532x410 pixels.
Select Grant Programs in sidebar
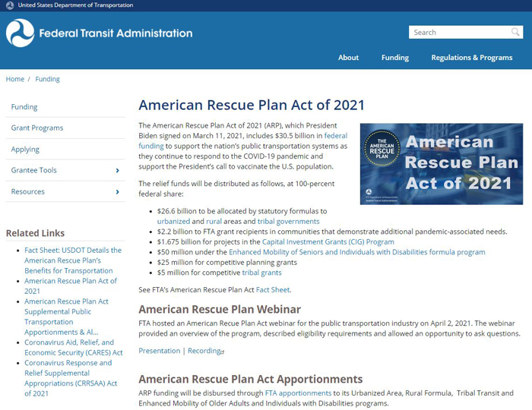(37, 128)
